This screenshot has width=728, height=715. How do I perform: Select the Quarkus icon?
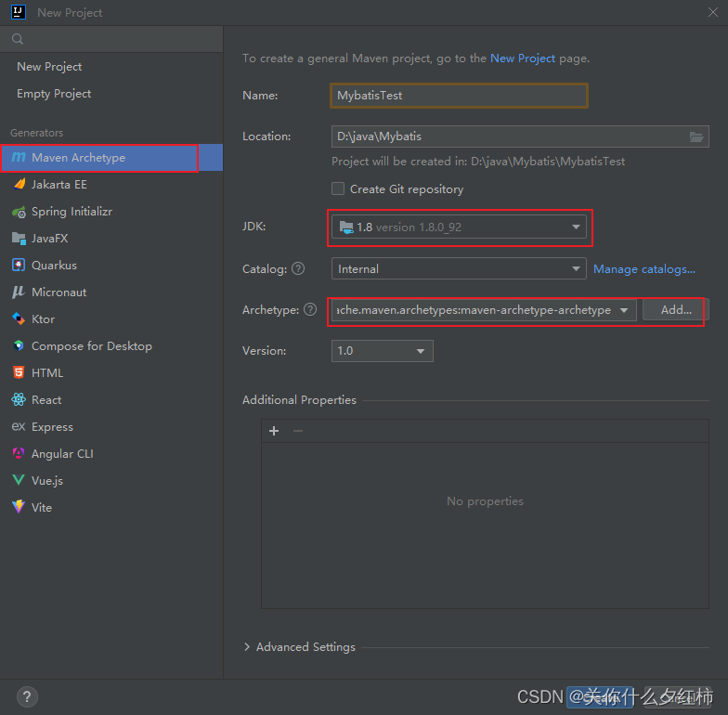coord(19,266)
